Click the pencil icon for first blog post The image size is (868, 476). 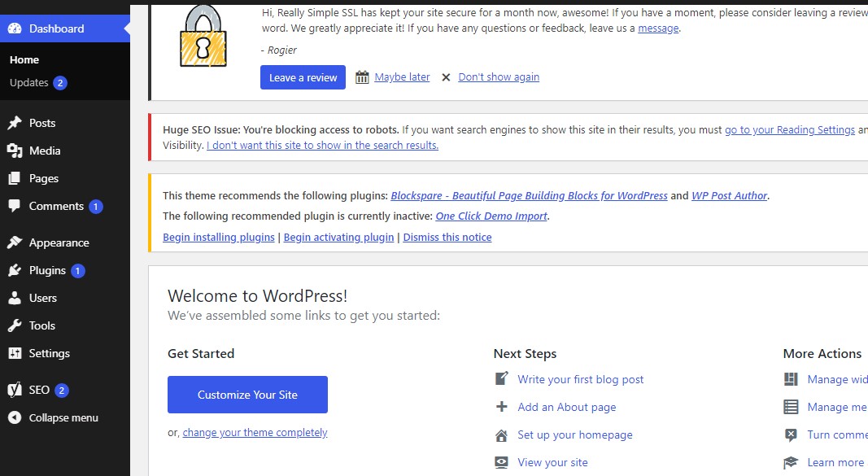[502, 378]
